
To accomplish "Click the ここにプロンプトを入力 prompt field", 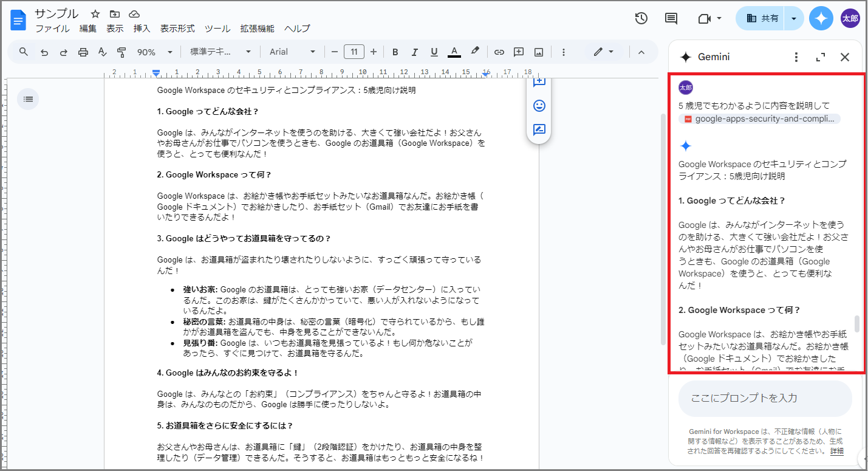I will click(765, 398).
